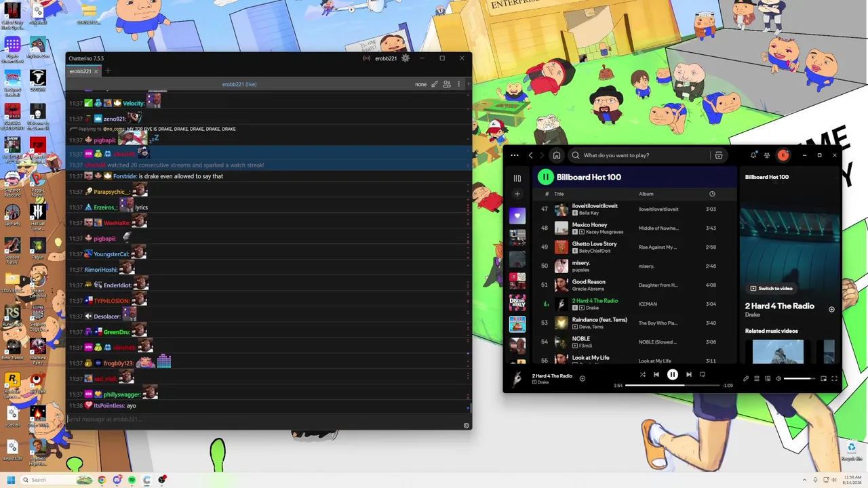Open Spotify Friend Activity icon

coord(767,155)
